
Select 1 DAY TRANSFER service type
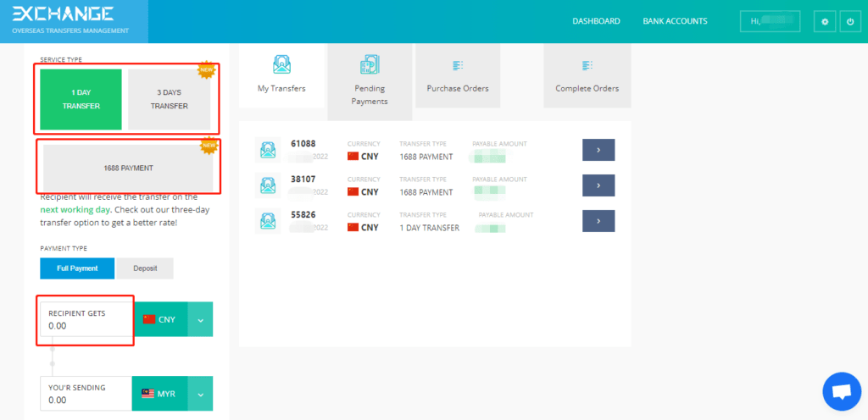click(x=81, y=99)
